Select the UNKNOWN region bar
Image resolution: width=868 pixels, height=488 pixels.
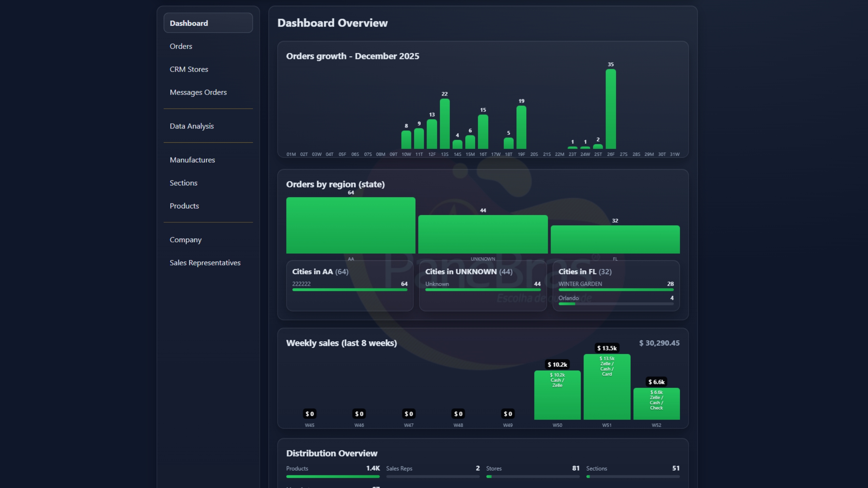[x=483, y=234]
